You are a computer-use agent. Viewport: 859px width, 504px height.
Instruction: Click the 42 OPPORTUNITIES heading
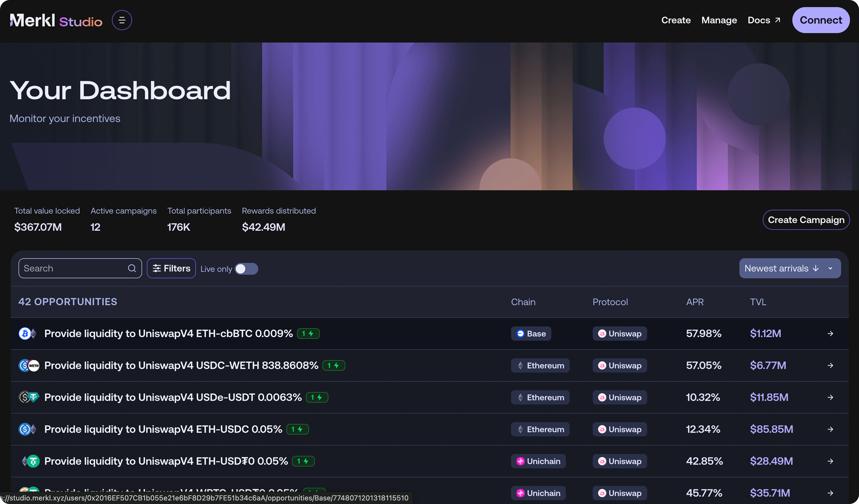pyautogui.click(x=68, y=302)
